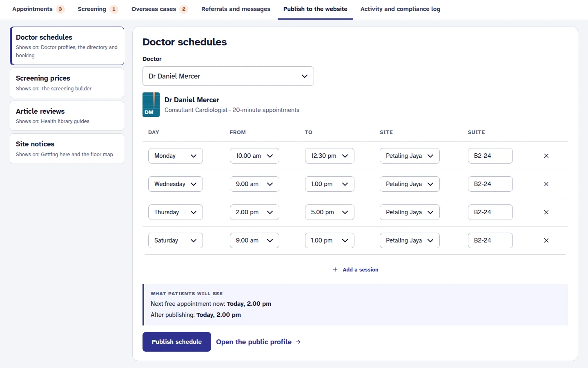Remove the Thursday session row

coord(546,212)
